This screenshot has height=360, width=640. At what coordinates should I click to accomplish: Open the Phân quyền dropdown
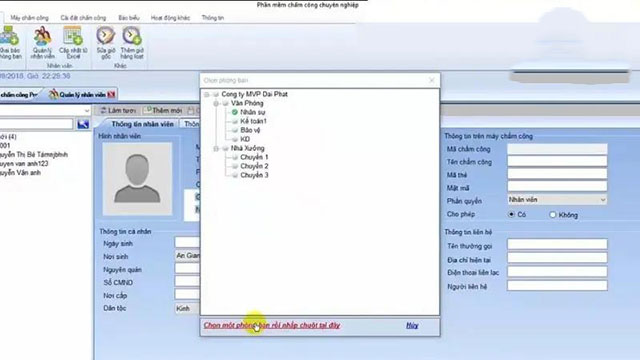click(557, 200)
